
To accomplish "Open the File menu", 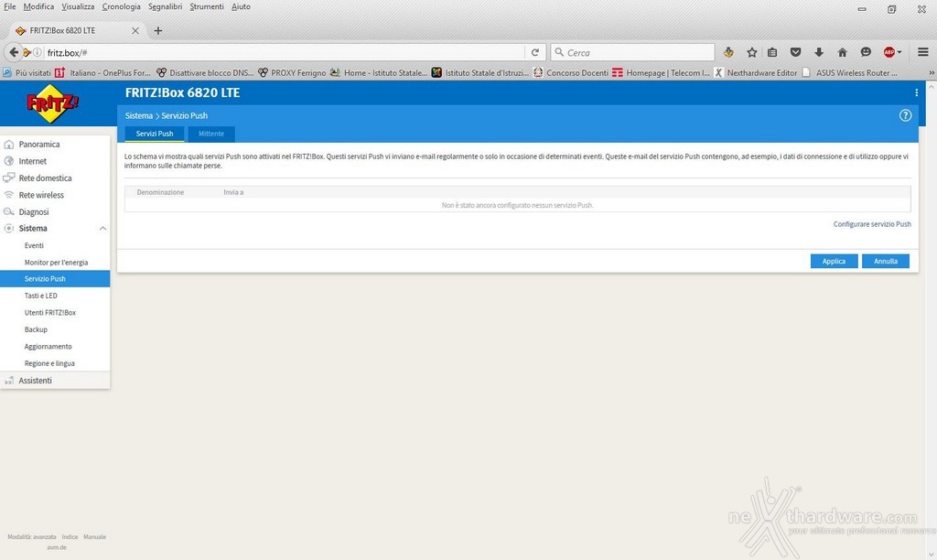I will 9,6.
